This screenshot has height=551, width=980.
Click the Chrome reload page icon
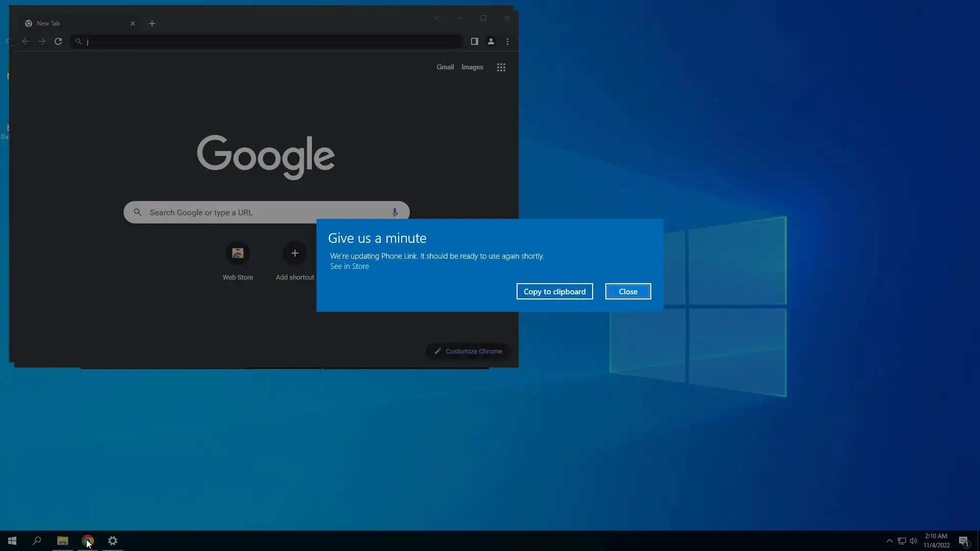(x=58, y=41)
